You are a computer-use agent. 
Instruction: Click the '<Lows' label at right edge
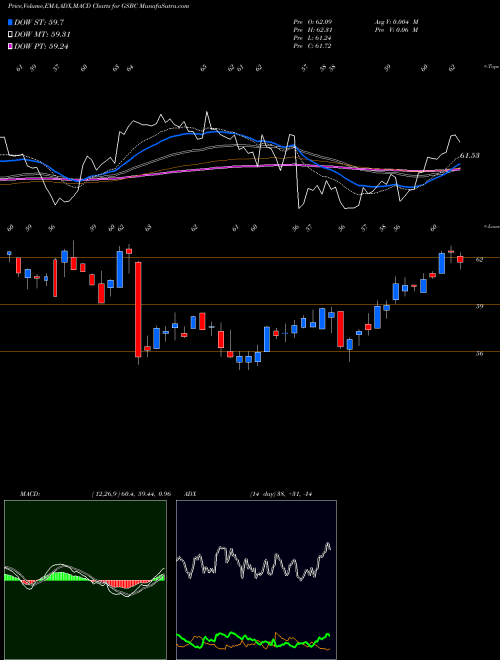(x=492, y=226)
